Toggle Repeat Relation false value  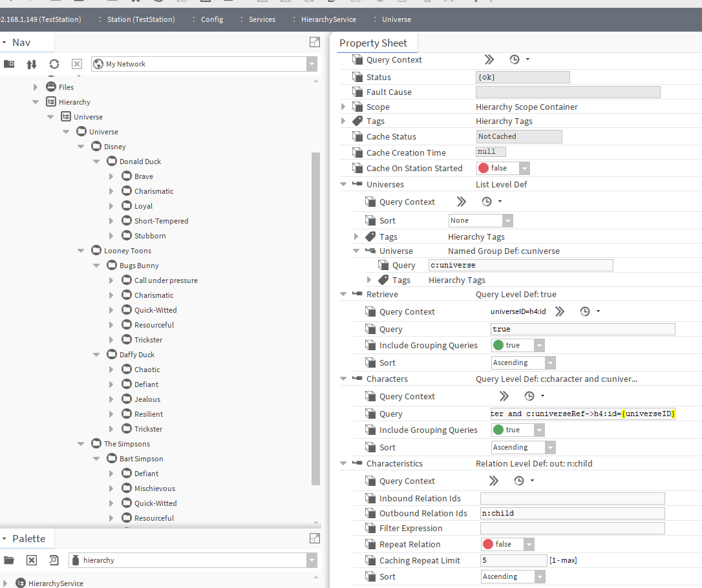(507, 544)
